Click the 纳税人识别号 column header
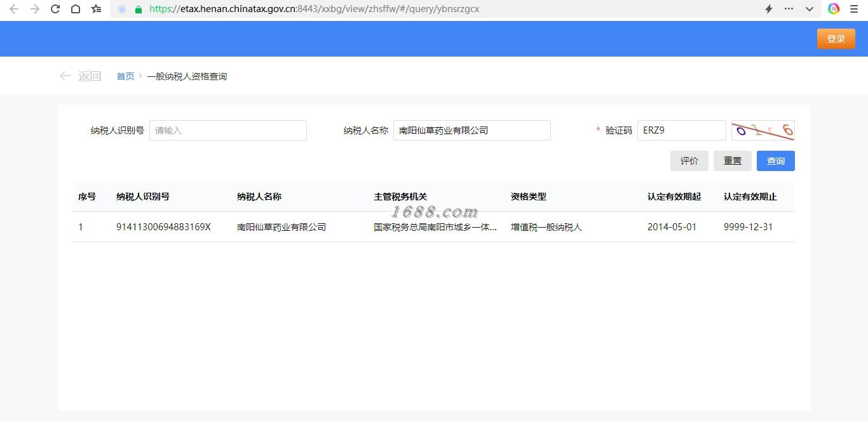This screenshot has height=421, width=868. 143,197
